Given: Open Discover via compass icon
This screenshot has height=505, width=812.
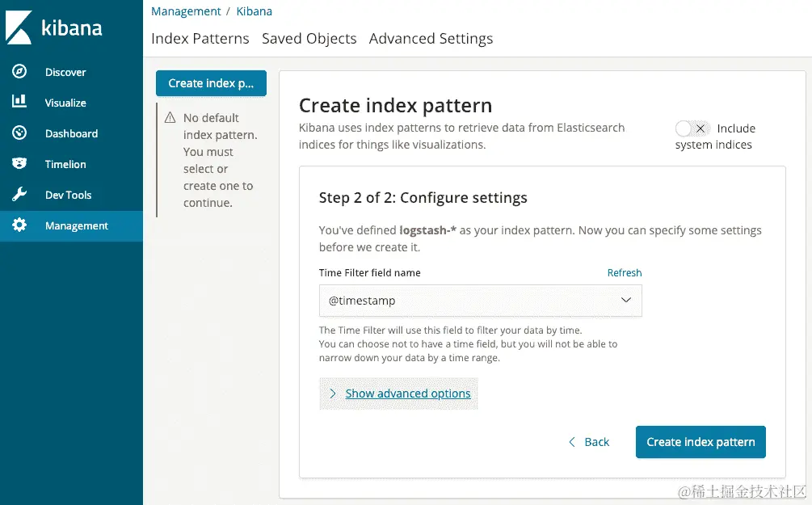Looking at the screenshot, I should pos(19,72).
